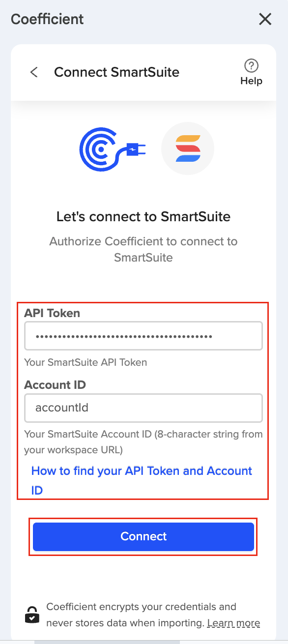Focus the Account ID input field

pyautogui.click(x=144, y=408)
